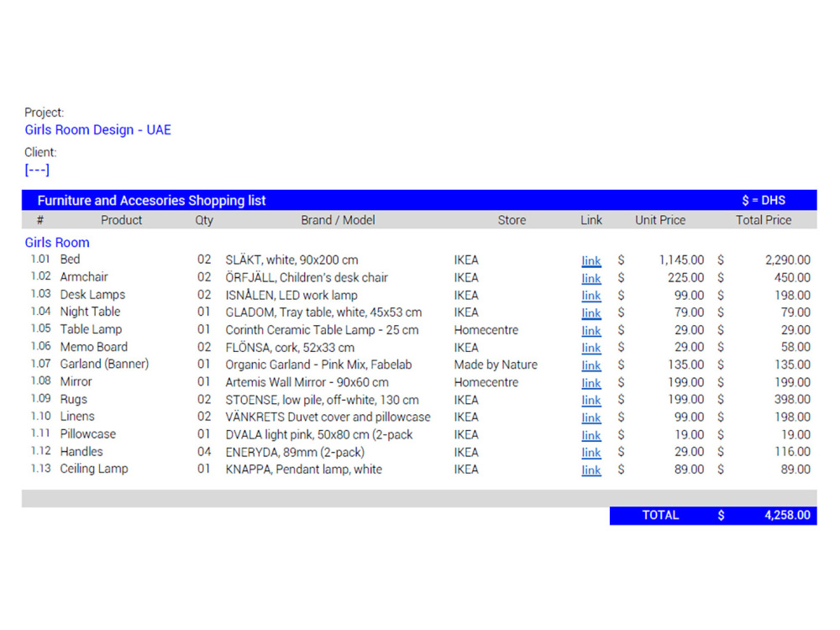840x630 pixels.
Task: Open the link for the Pillowcase row
Action: 591,435
